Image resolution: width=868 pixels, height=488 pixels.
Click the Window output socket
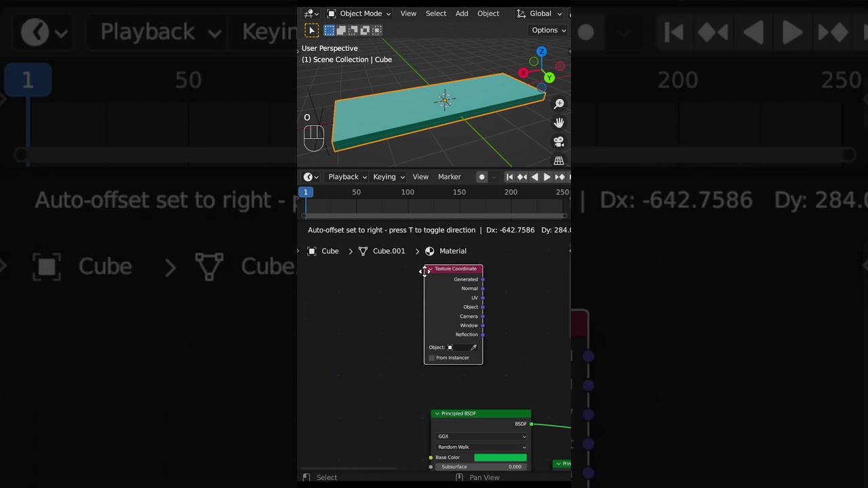pyautogui.click(x=482, y=325)
